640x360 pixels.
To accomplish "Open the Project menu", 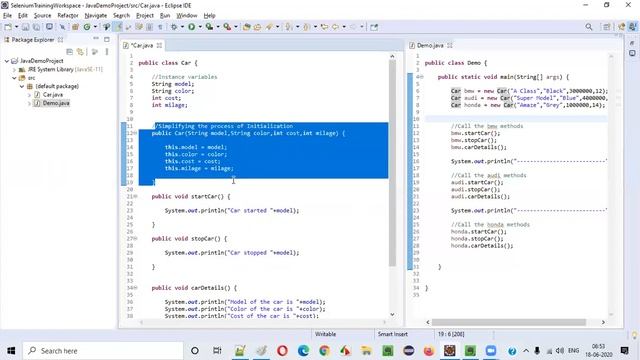I will (x=145, y=16).
